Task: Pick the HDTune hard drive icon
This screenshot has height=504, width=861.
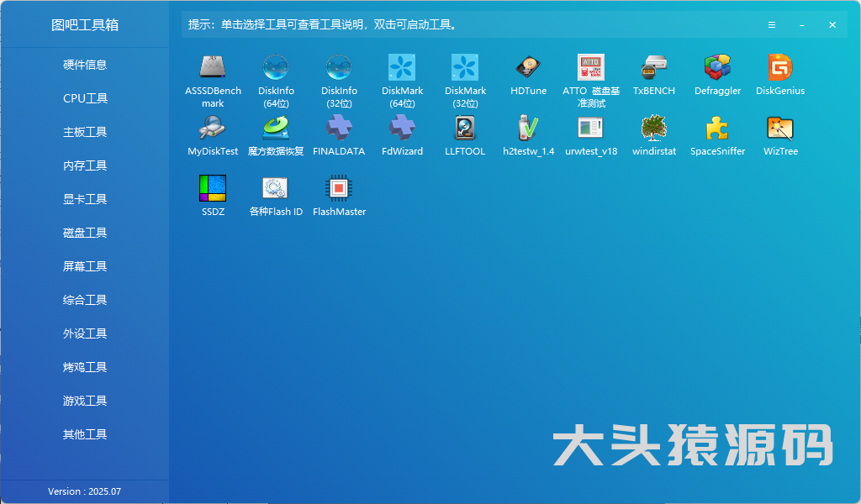Action: [528, 67]
